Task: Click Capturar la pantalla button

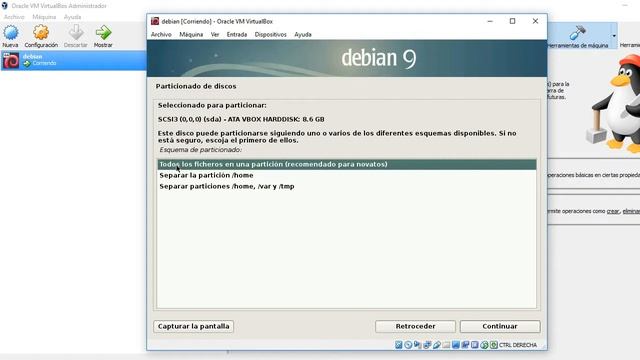Action: click(x=193, y=326)
